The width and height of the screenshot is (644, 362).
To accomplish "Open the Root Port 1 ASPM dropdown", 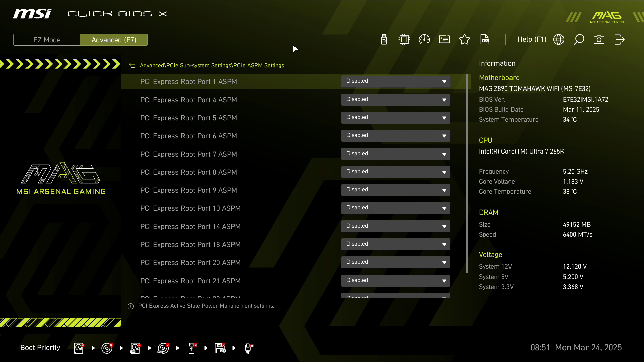I will point(396,81).
